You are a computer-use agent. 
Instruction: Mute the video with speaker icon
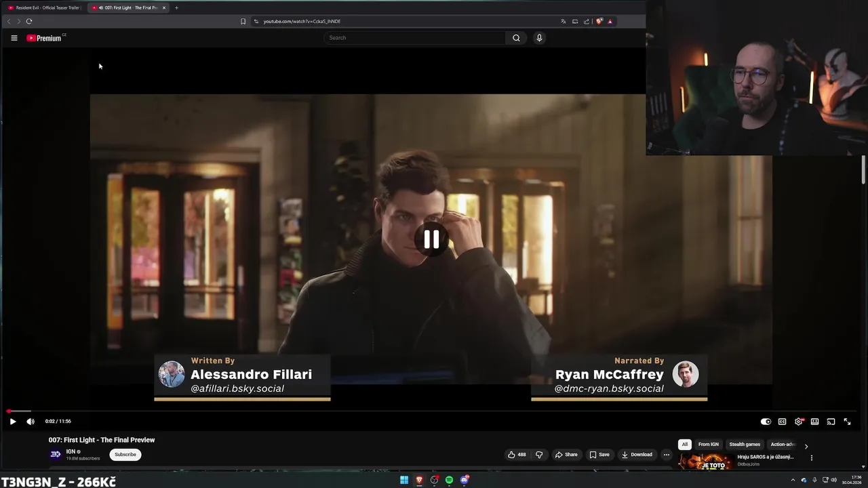click(x=31, y=422)
